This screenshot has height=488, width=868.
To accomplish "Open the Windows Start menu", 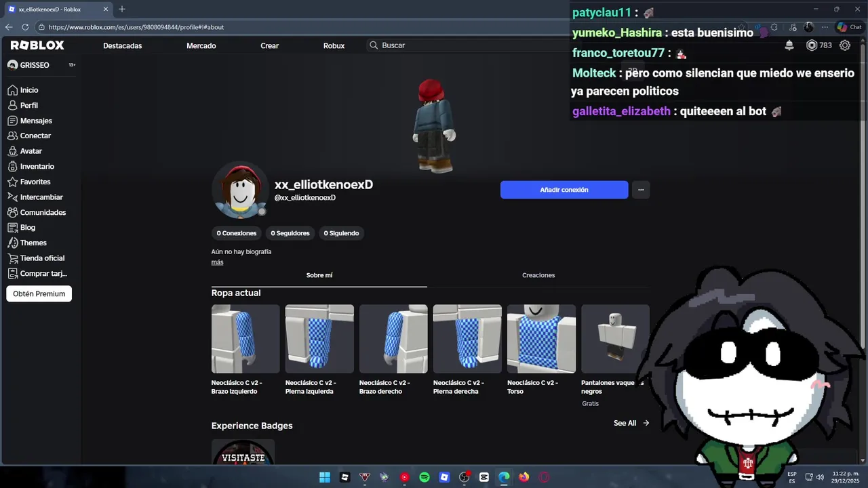I will click(325, 477).
